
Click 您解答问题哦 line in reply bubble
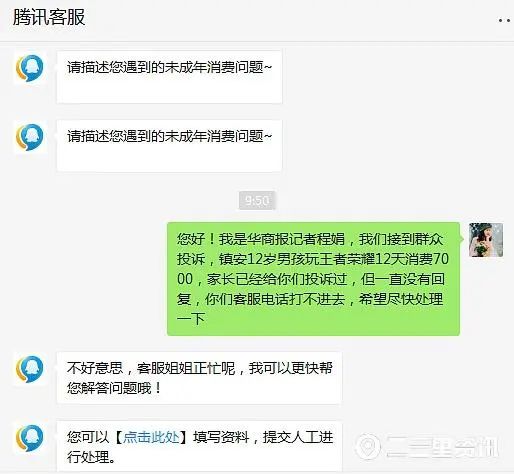[x=114, y=388]
